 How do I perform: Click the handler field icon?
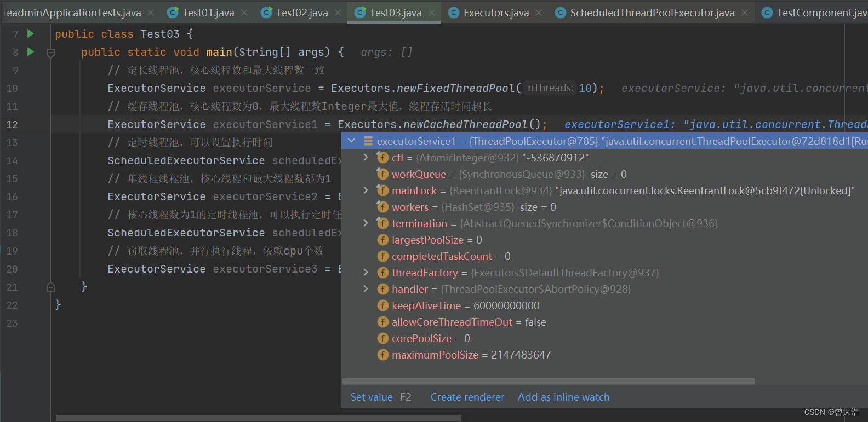click(x=382, y=289)
